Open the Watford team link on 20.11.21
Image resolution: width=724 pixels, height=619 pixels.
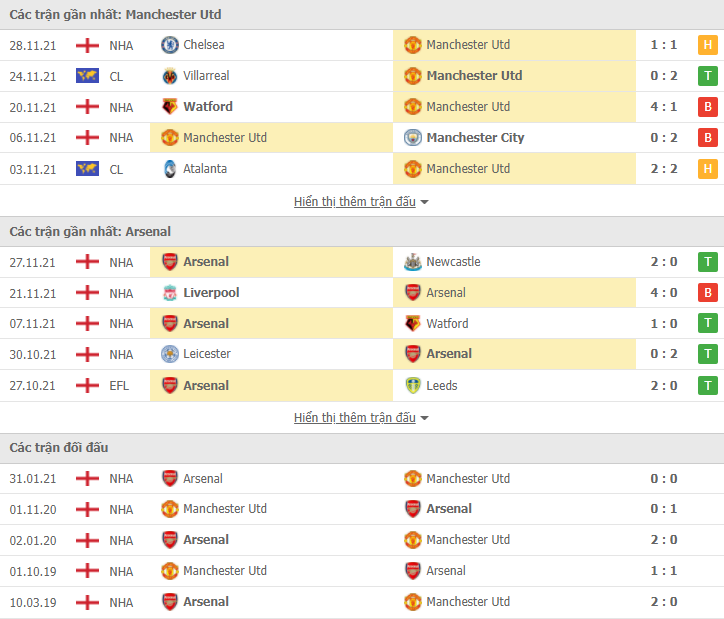[208, 107]
